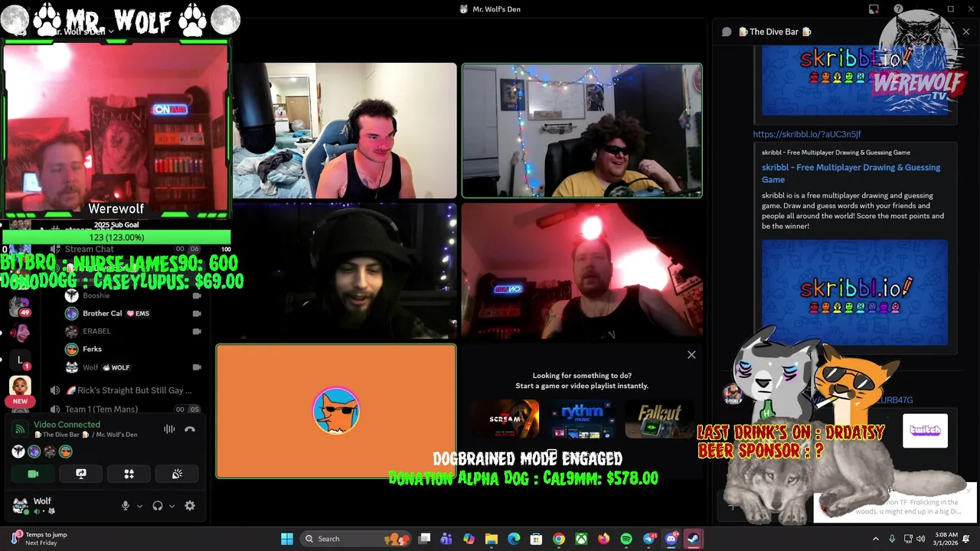Open Task View on the taskbar
The image size is (980, 551).
coord(425,539)
